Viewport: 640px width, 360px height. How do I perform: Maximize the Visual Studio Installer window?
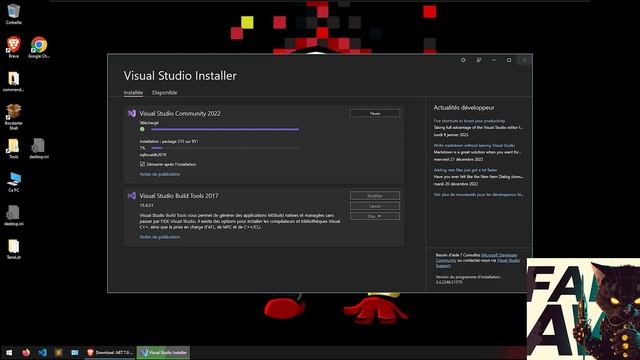[x=509, y=60]
